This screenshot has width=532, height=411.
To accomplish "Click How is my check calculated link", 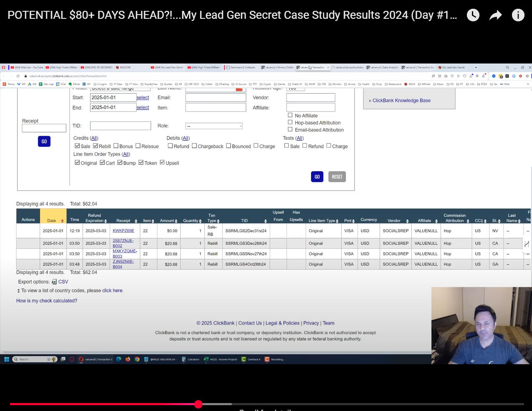I will point(47,301).
